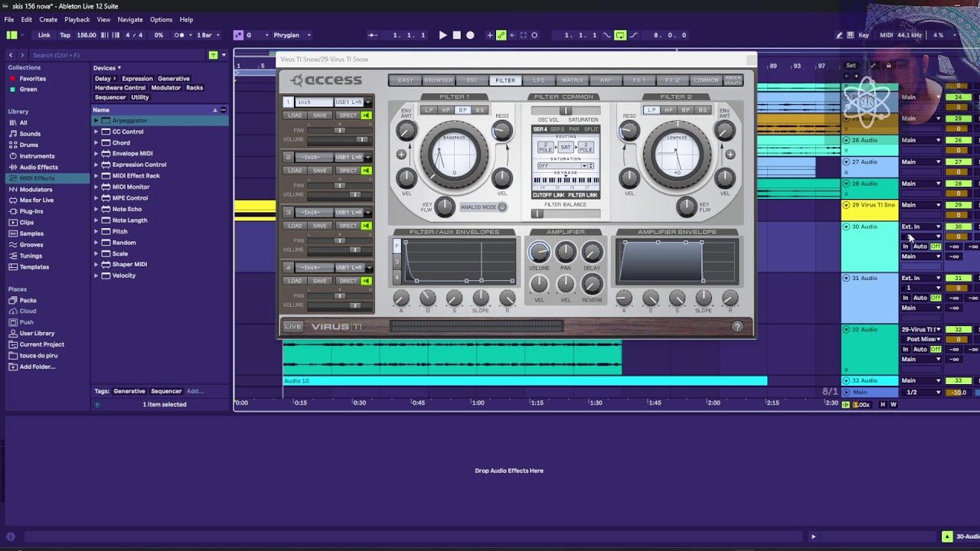Open the scale type Phrygian dropdown
Viewport: 980px width, 551px height.
click(292, 35)
